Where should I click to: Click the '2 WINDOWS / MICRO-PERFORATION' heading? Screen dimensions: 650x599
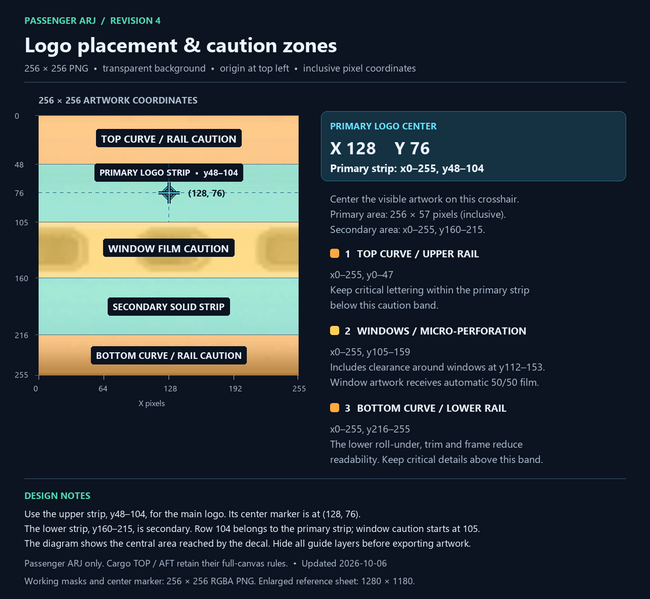(x=435, y=331)
